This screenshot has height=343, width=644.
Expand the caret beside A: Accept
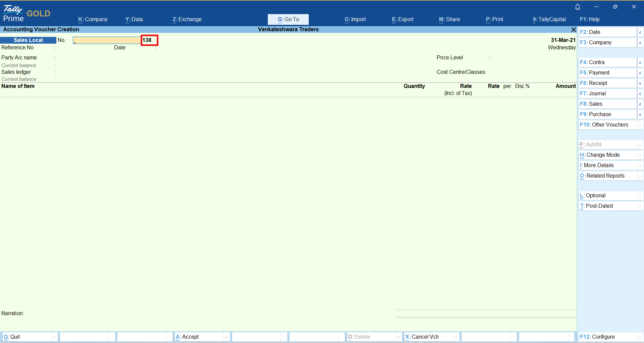click(x=227, y=337)
